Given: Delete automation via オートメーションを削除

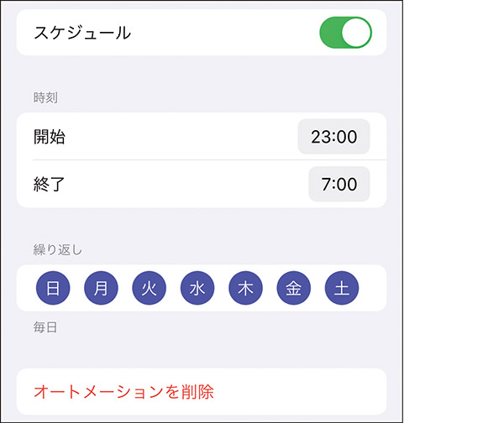Looking at the screenshot, I should tap(123, 391).
